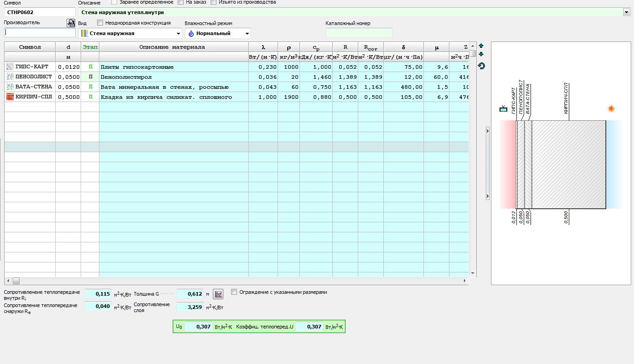Move selected layer down with arrow icon
This screenshot has width=634, height=364.
coord(481,55)
